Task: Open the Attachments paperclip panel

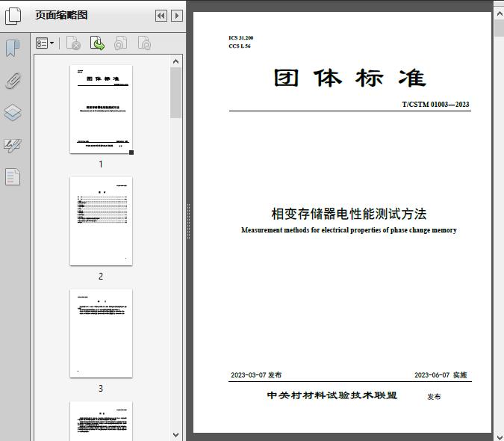Action: pyautogui.click(x=13, y=81)
